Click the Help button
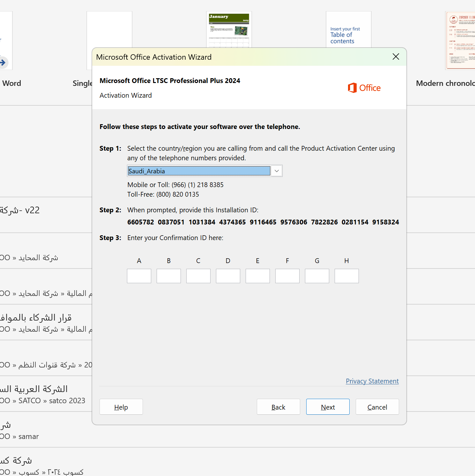 pos(121,407)
